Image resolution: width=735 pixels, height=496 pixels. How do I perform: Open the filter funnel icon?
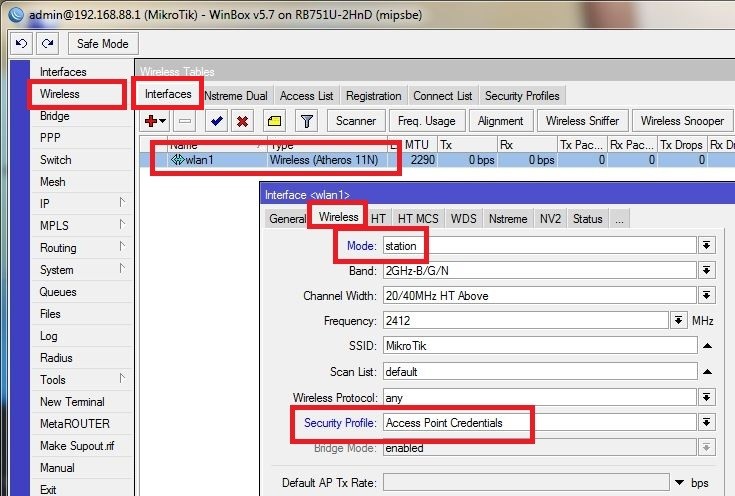307,121
